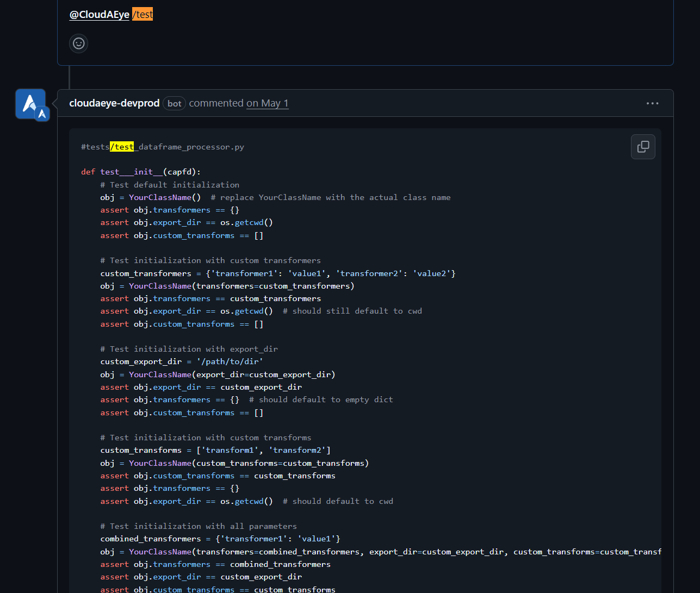Select the highlighted /test command text
This screenshot has width=700, height=593.
(x=142, y=14)
